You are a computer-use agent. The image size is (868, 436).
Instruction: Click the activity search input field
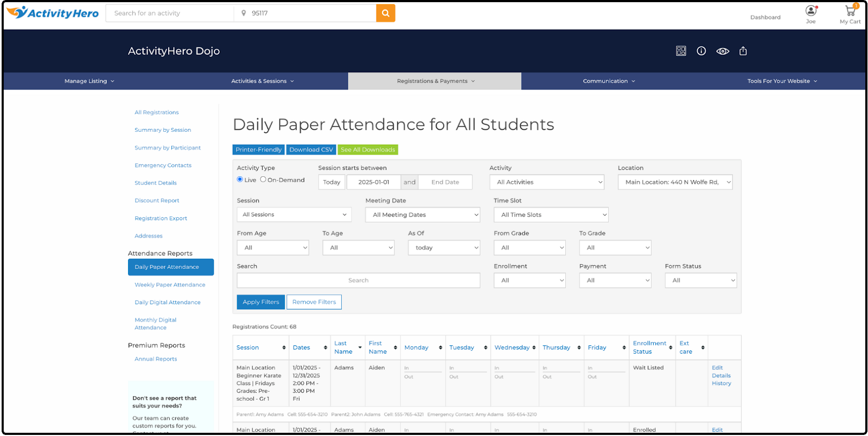pyautogui.click(x=170, y=13)
